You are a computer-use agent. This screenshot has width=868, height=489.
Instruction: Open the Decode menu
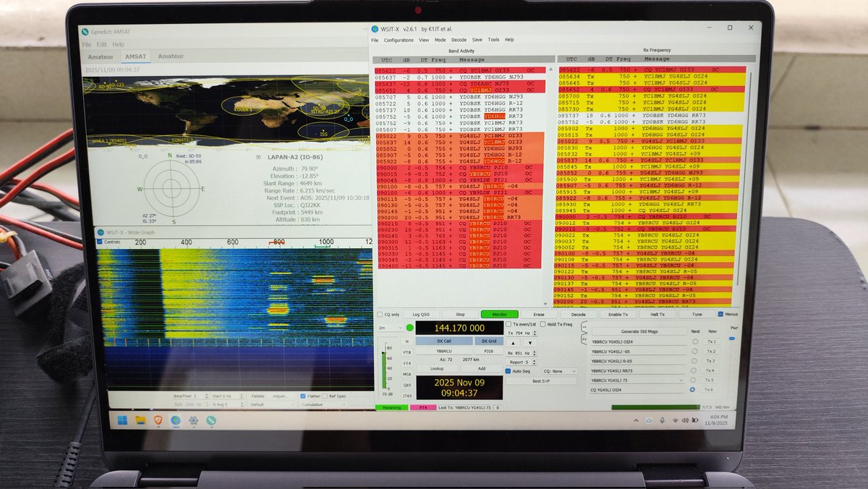[459, 40]
